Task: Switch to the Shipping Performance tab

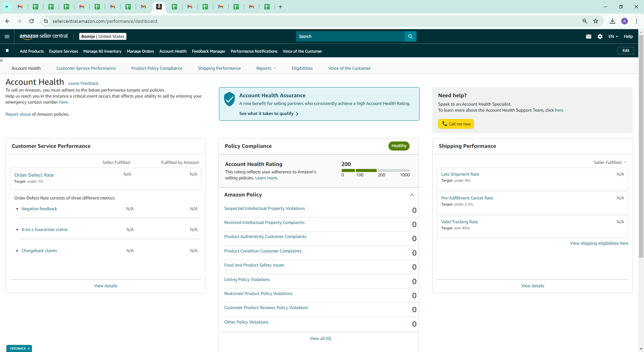Action: [x=219, y=68]
